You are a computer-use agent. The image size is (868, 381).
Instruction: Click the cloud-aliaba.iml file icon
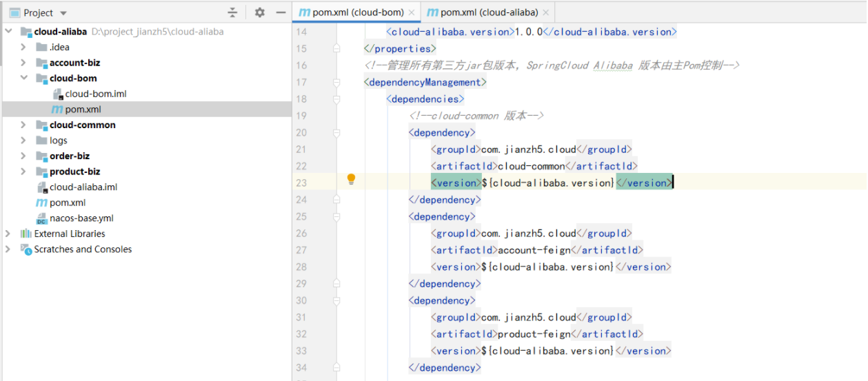point(41,187)
